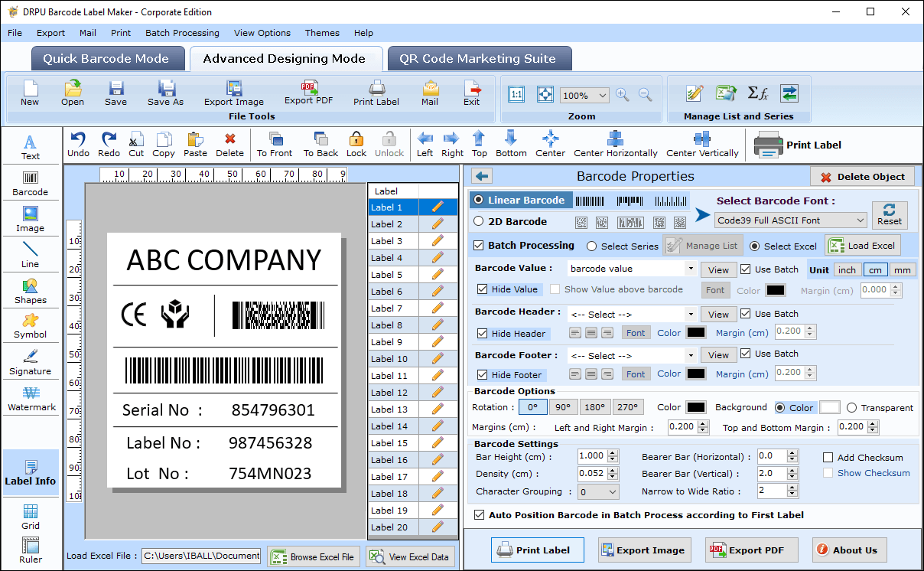Image resolution: width=924 pixels, height=571 pixels.
Task: Click the Delete Object button
Action: [x=862, y=177]
